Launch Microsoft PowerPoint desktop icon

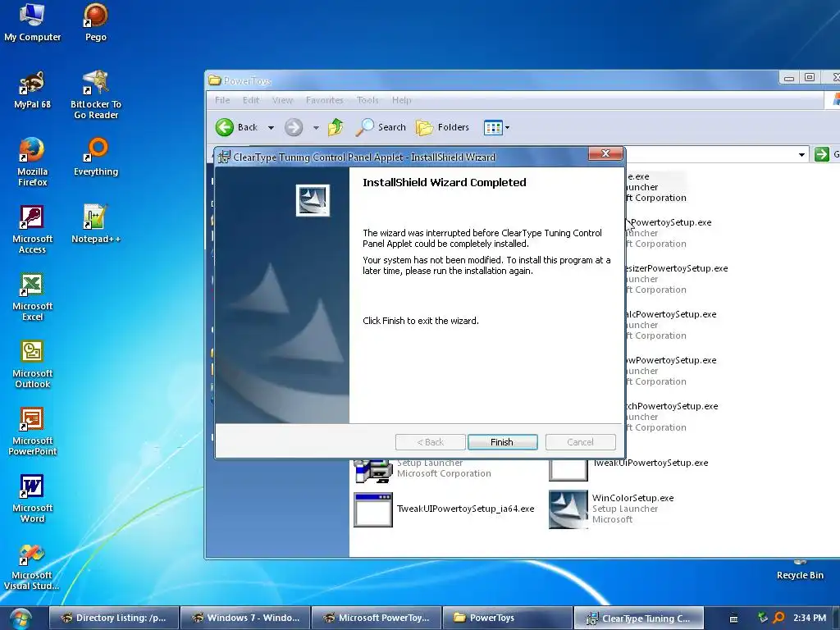[x=32, y=431]
